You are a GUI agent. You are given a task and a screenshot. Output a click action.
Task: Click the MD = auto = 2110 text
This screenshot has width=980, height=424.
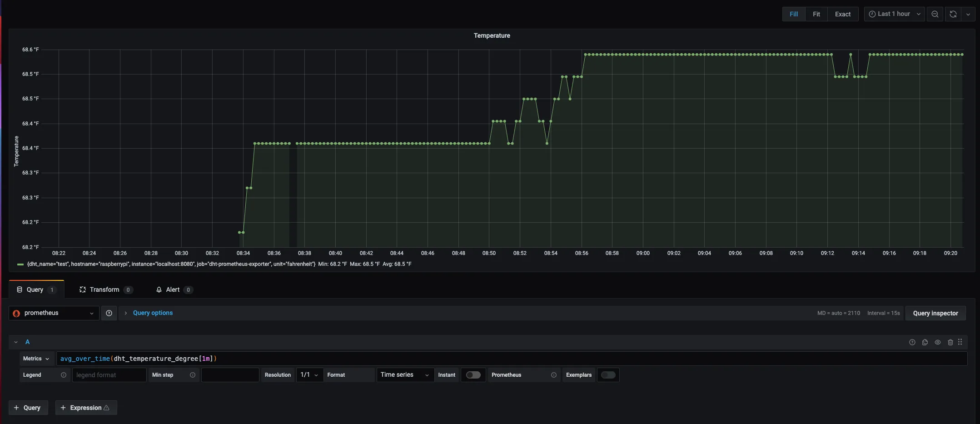[838, 313]
